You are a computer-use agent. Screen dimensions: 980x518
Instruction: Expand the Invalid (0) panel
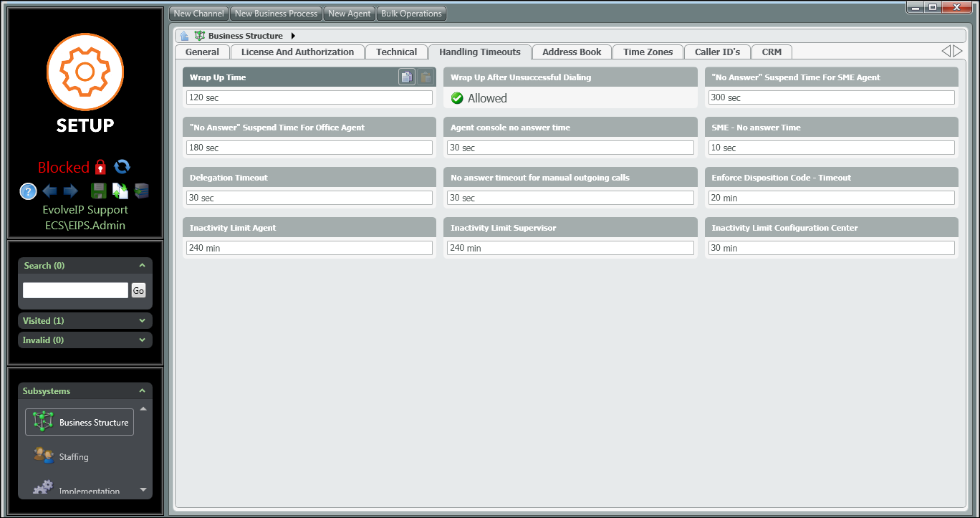click(x=142, y=340)
